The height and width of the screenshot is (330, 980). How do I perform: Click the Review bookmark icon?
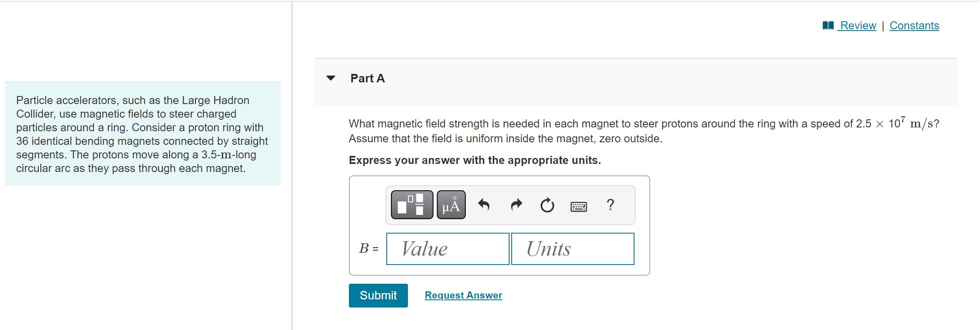pos(827,25)
